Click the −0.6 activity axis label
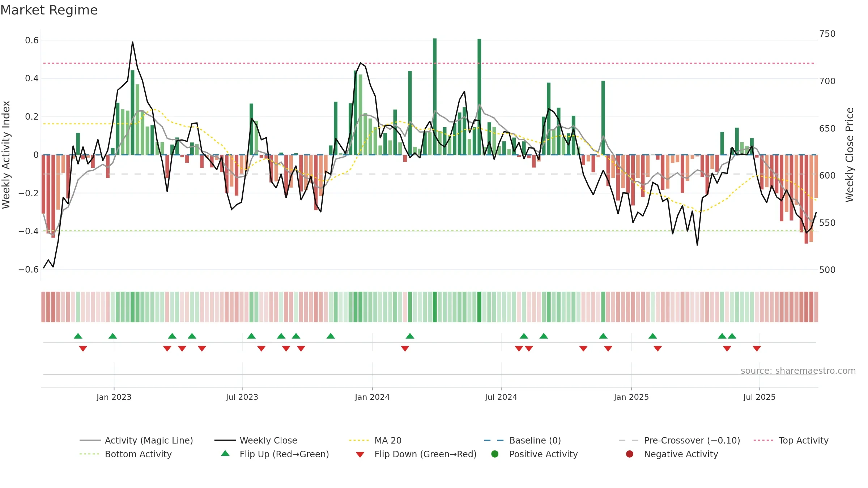Screen dimensions: 868x488 [x=28, y=270]
